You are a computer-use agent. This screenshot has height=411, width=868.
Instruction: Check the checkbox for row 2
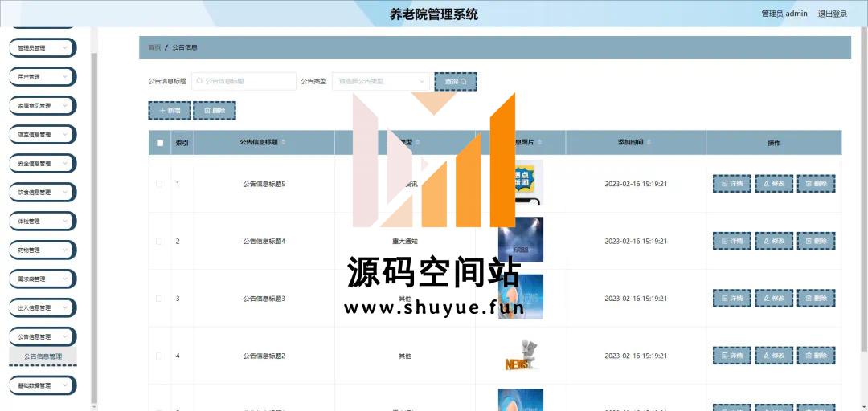pos(159,241)
